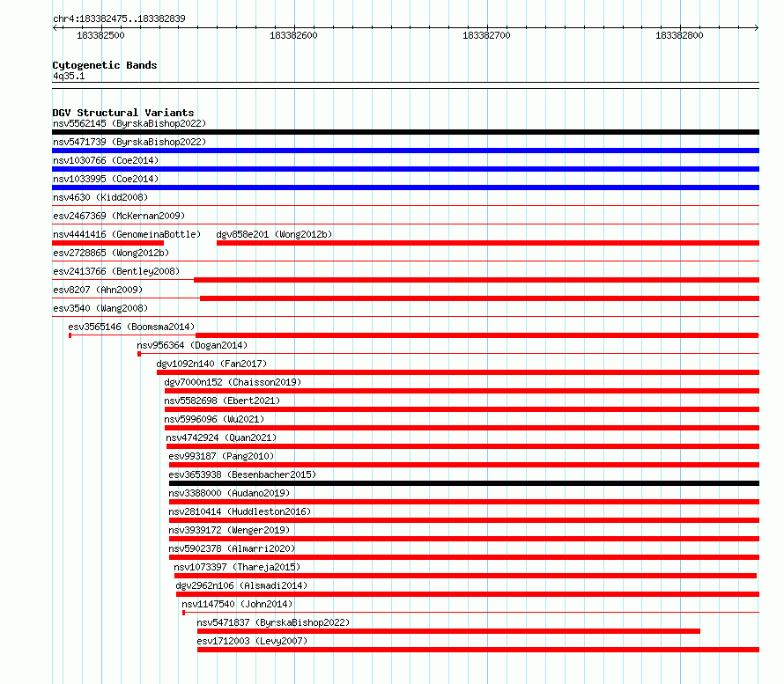Open nsv4441416 (GenomeinaBottle) variant

127,234
